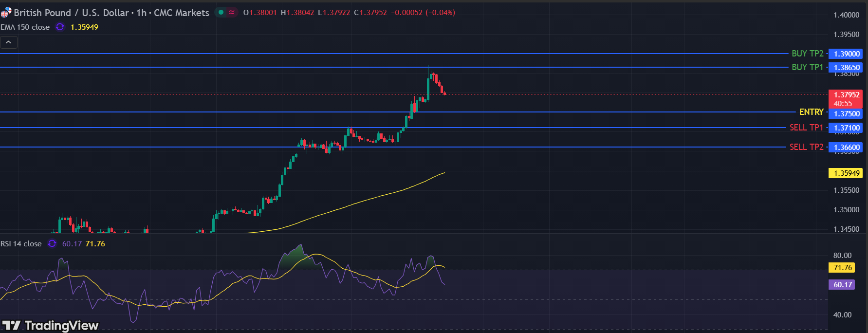Viewport: 868px width, 333px height.
Task: Select the SELL TP2 horizontal line label
Action: [806, 147]
